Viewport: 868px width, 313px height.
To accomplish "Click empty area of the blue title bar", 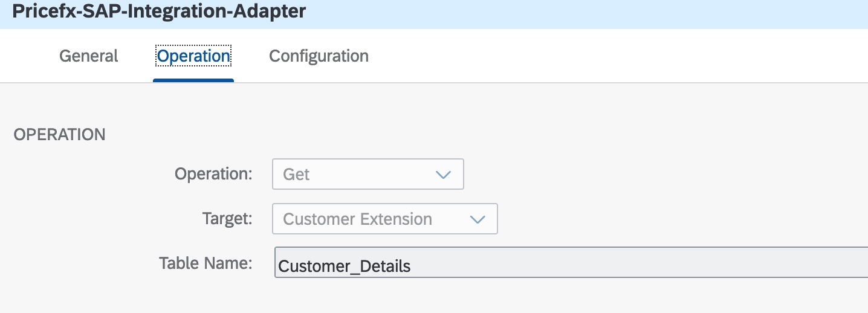I will tap(574, 13).
